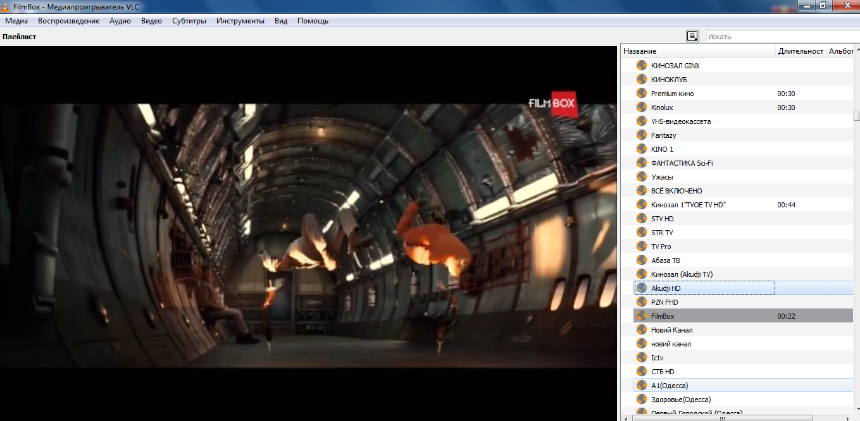Click the stream icon beside ФАНТАСТИКА Sci-Fi
The width and height of the screenshot is (860, 421).
pos(641,163)
